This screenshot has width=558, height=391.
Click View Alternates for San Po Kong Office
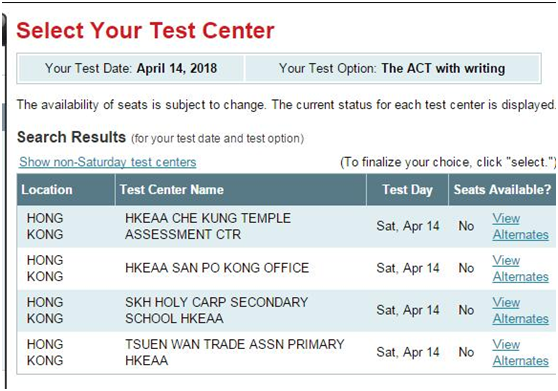point(520,269)
